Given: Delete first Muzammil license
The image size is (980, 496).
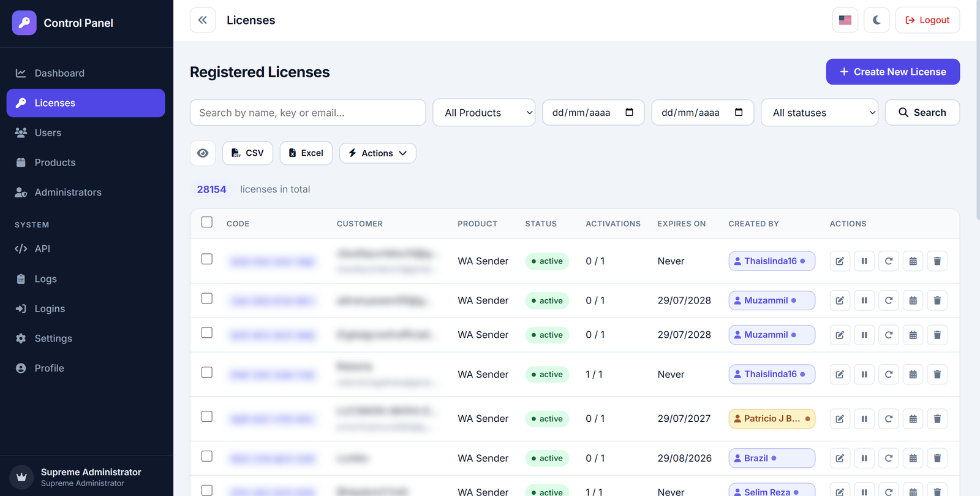Looking at the screenshot, I should click(x=937, y=300).
